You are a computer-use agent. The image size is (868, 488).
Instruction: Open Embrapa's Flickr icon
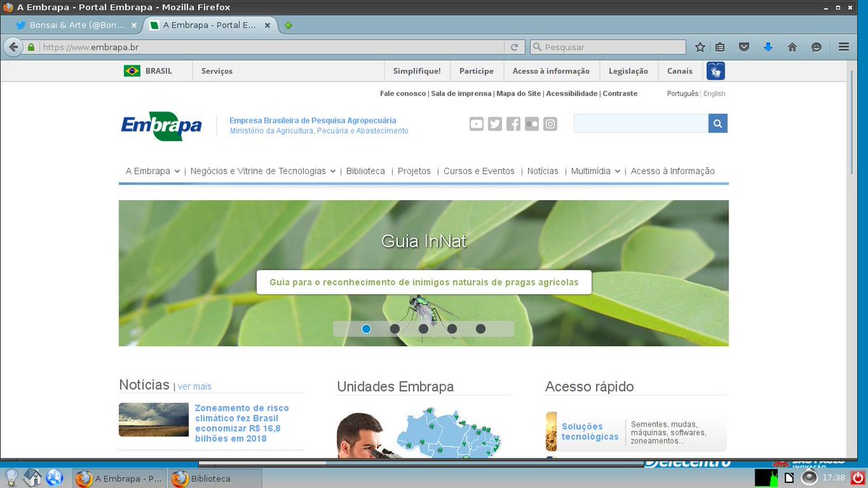(x=532, y=124)
